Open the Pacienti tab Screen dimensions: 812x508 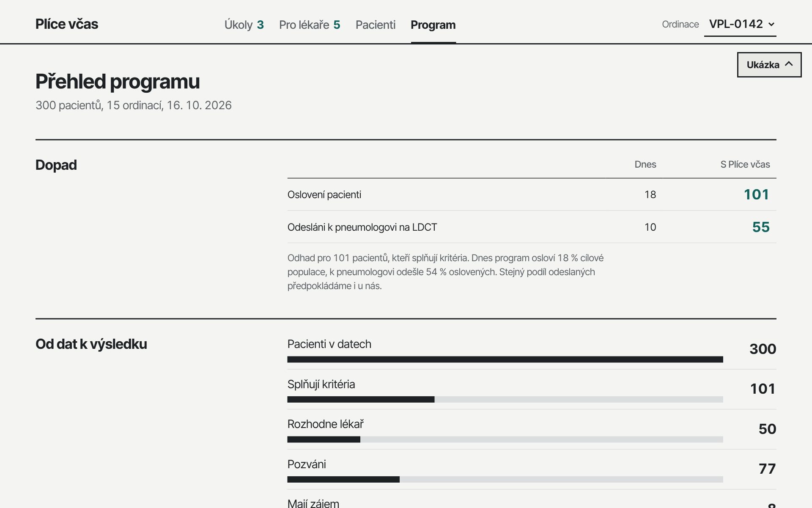[376, 25]
